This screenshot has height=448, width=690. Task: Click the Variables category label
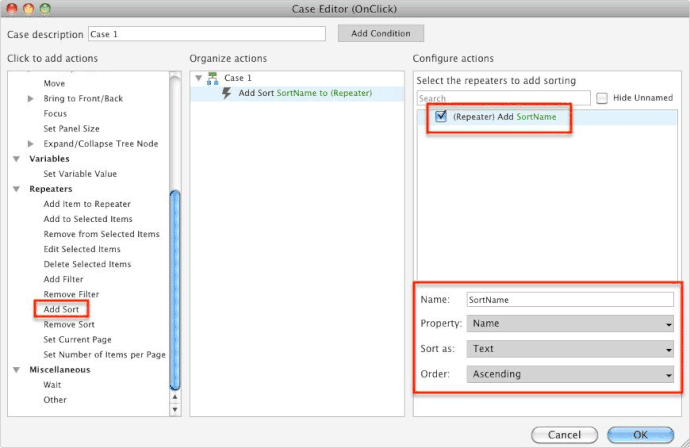(x=49, y=158)
